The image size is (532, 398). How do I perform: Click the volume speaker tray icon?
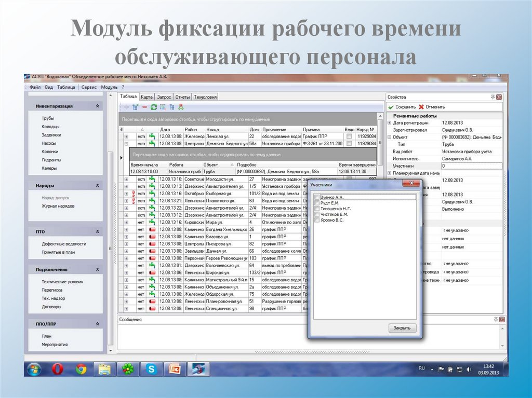pos(469,369)
